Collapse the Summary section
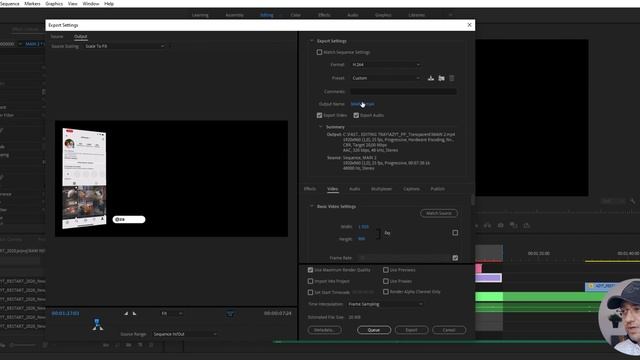Viewport: 640px width, 360px height. 320,127
